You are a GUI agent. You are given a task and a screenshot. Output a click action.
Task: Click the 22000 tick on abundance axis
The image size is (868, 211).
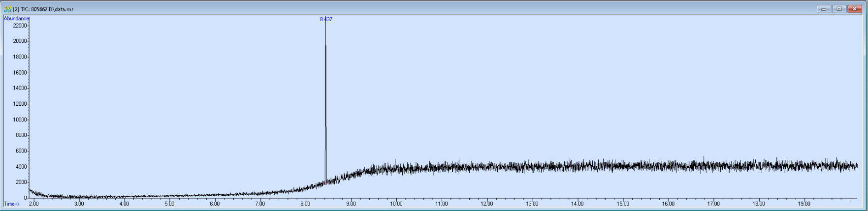(20, 26)
